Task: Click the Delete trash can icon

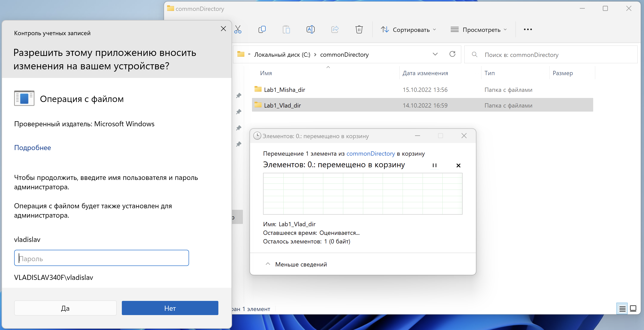Action: [359, 30]
